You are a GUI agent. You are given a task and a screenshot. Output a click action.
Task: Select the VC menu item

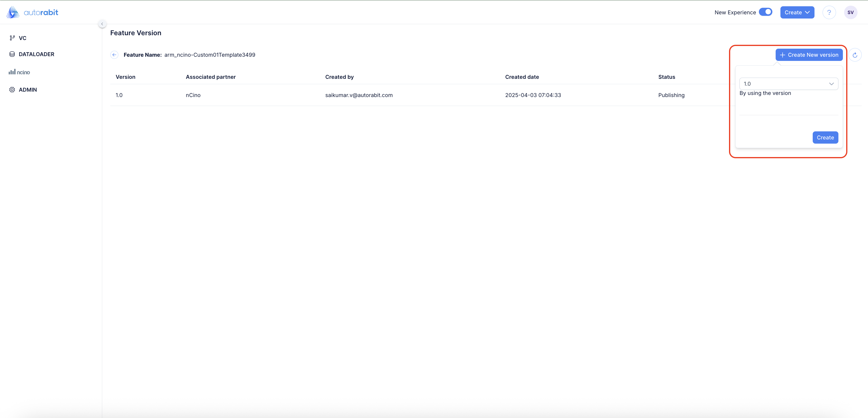point(23,38)
